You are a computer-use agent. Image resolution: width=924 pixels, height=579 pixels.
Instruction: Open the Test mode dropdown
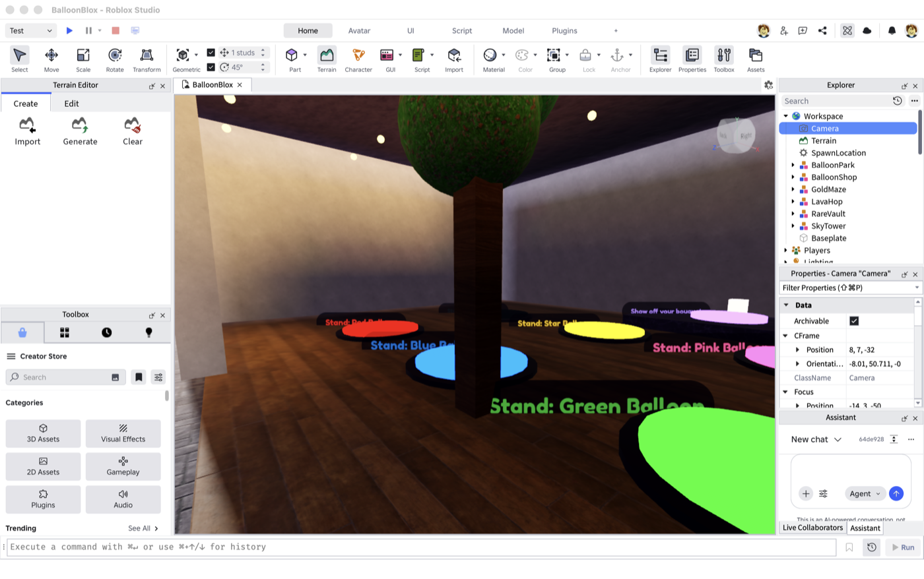click(31, 30)
